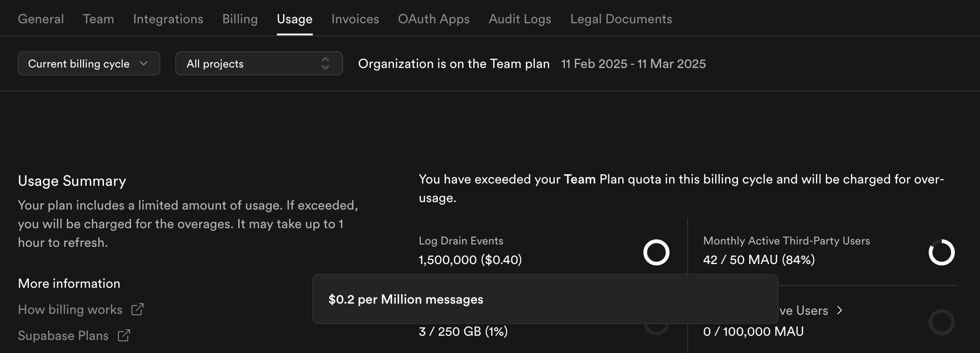Click the Log Drain Events usage ring
This screenshot has height=353, width=980.
(656, 252)
